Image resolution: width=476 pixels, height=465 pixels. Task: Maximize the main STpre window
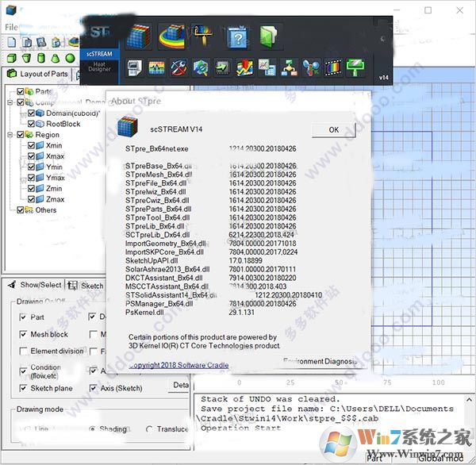[x=428, y=10]
